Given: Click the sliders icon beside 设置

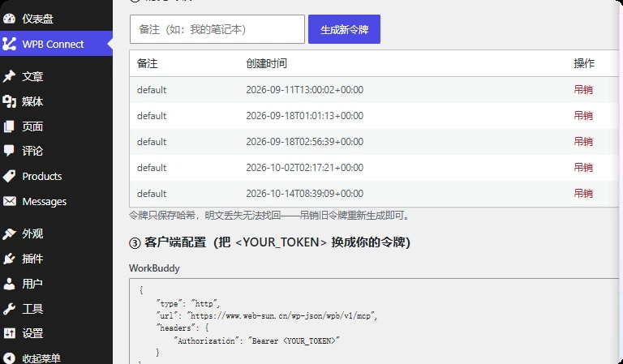Looking at the screenshot, I should coord(9,333).
